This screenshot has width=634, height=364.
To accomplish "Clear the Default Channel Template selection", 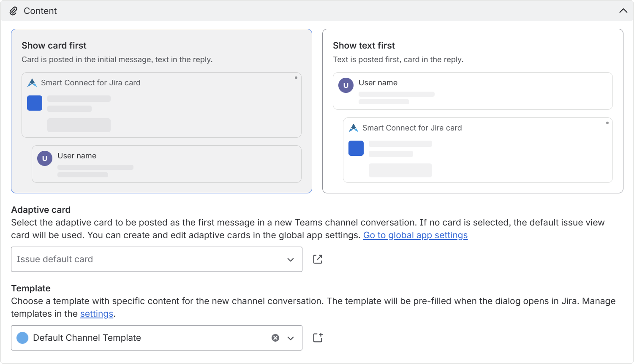I will [x=275, y=338].
